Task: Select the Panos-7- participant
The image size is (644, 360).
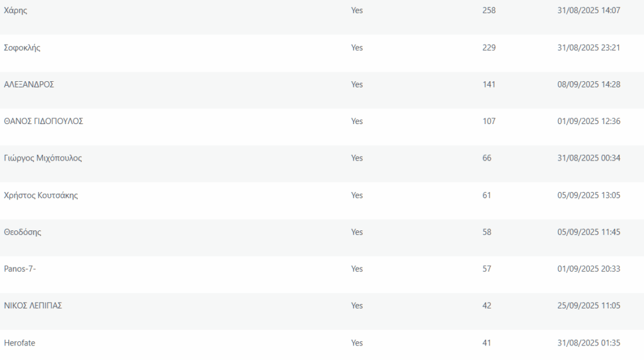Action: point(21,269)
